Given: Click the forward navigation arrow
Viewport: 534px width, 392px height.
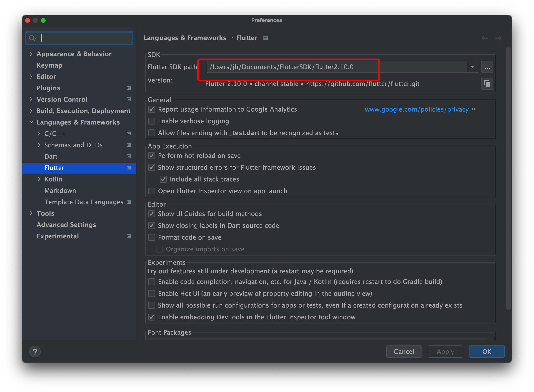Looking at the screenshot, I should pyautogui.click(x=498, y=38).
